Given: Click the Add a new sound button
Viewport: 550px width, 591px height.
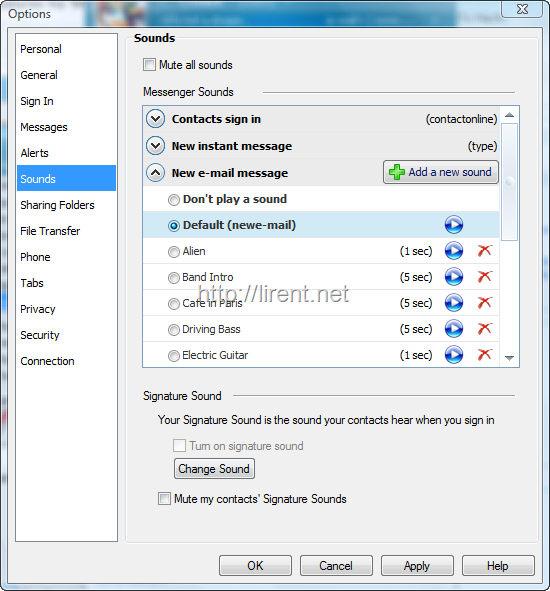Looking at the screenshot, I should click(x=441, y=172).
